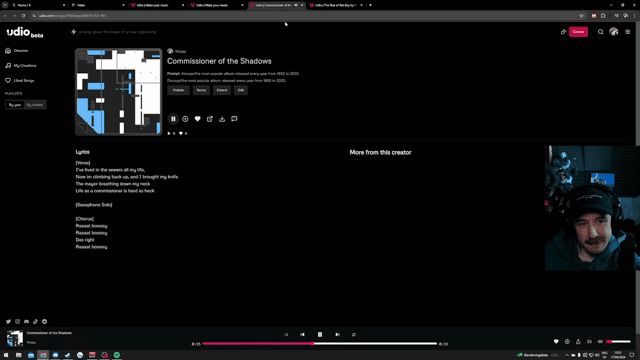Screen dimensions: 640x360
Task: Select the 'By others' playlists toggle
Action: [x=35, y=105]
